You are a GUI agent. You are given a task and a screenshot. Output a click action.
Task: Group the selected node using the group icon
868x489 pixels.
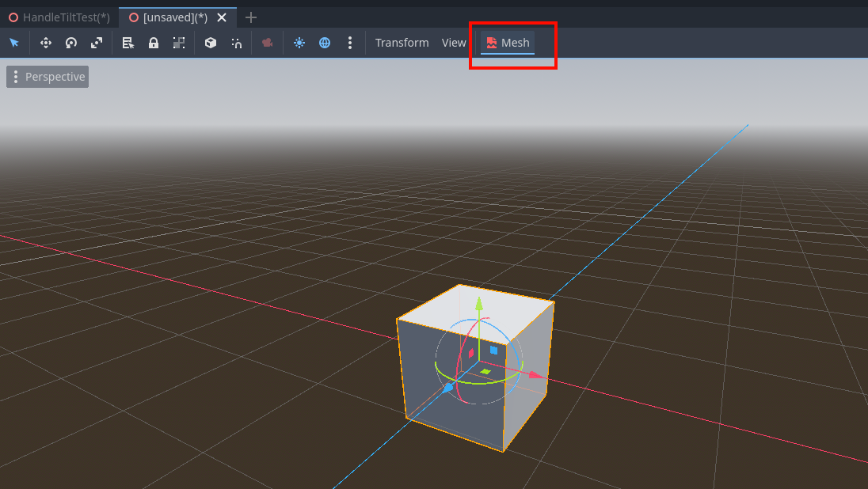(x=178, y=43)
